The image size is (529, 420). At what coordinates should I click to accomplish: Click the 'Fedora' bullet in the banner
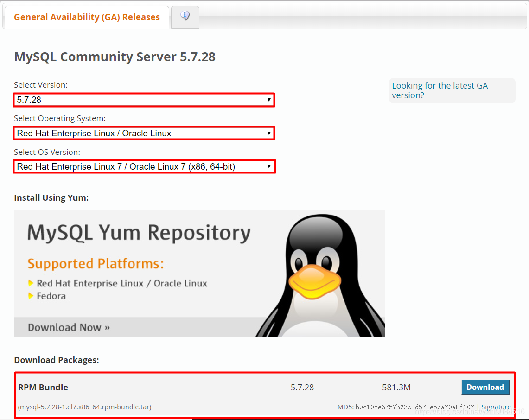51,296
